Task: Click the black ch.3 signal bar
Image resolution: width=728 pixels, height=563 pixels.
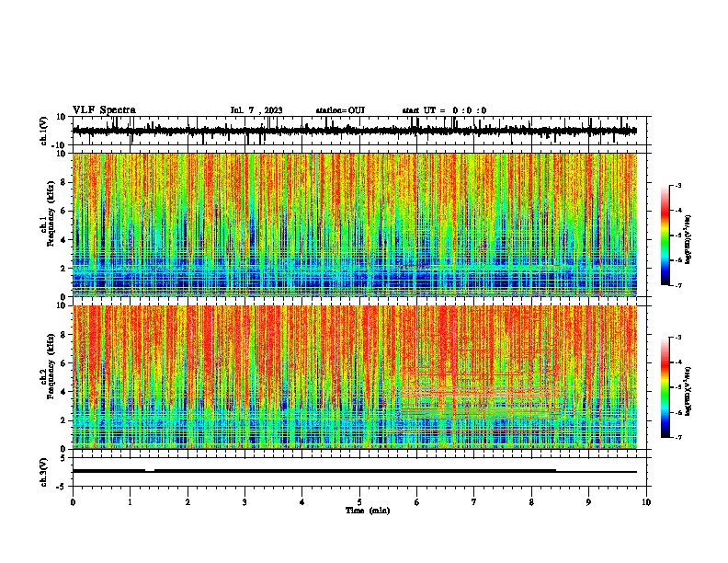Action: [x=354, y=471]
